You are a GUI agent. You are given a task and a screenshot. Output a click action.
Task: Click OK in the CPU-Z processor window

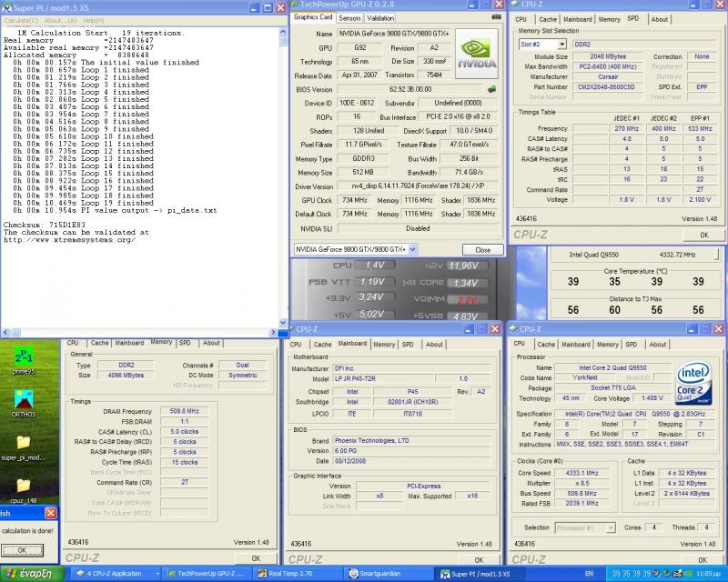[703, 560]
